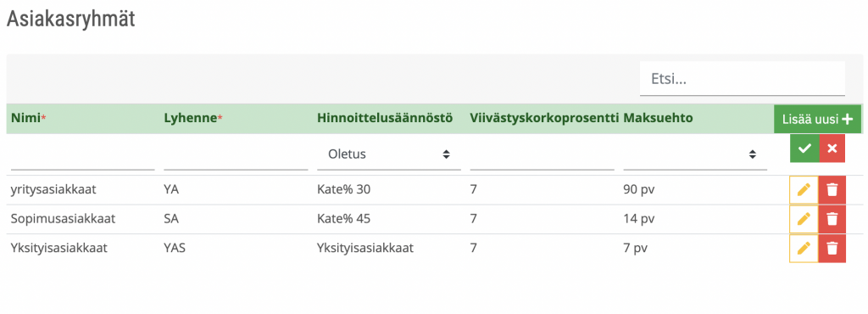Delete the Yksityisasiakkaat row via trash icon
The height and width of the screenshot is (314, 868).
[x=832, y=248]
